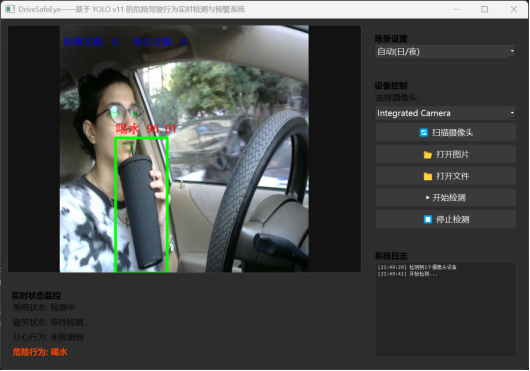
Task: Click the folder icon beside 打开图片
Action: 428,155
